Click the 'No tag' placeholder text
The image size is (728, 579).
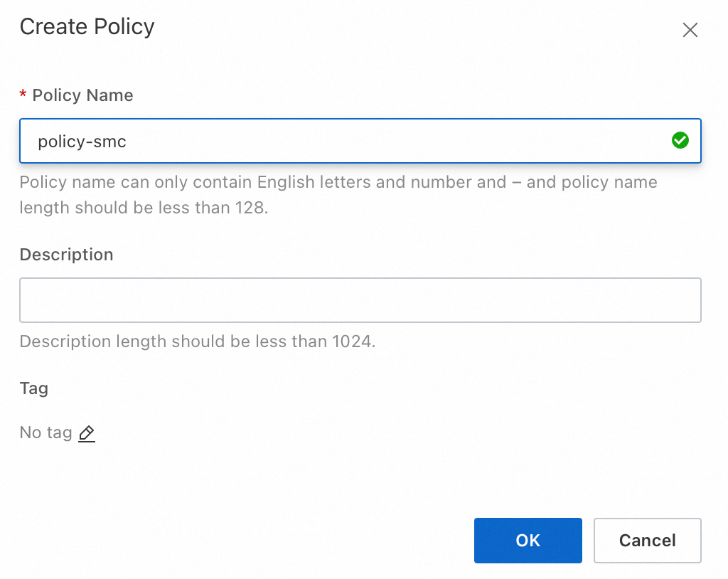coord(45,432)
